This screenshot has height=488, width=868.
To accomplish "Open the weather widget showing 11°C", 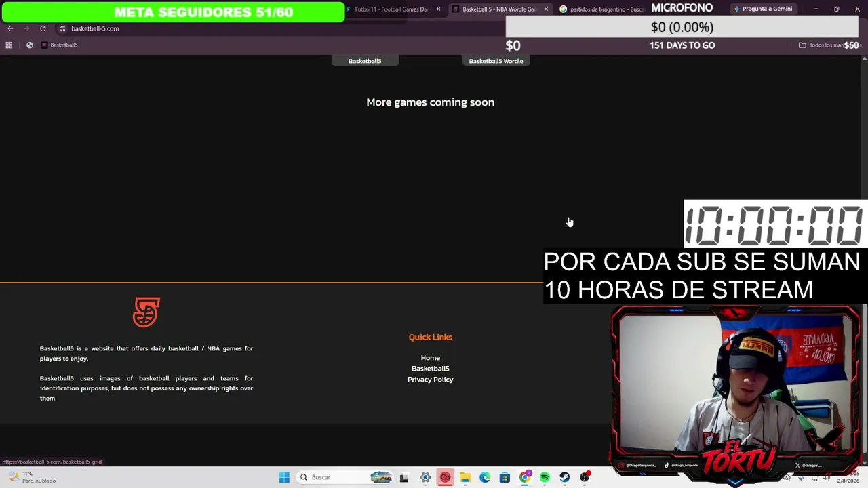I will 31,477.
